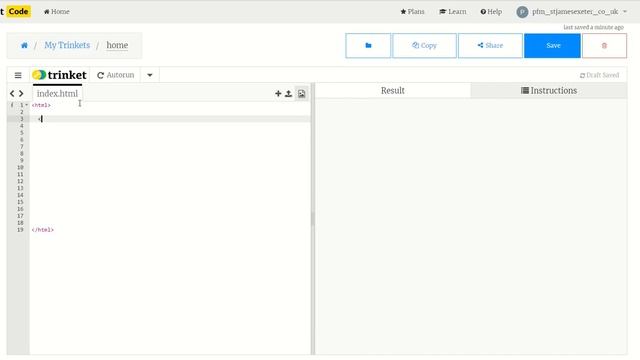Viewport: 640px width, 360px height.
Task: Click the folder icon button
Action: (x=368, y=46)
